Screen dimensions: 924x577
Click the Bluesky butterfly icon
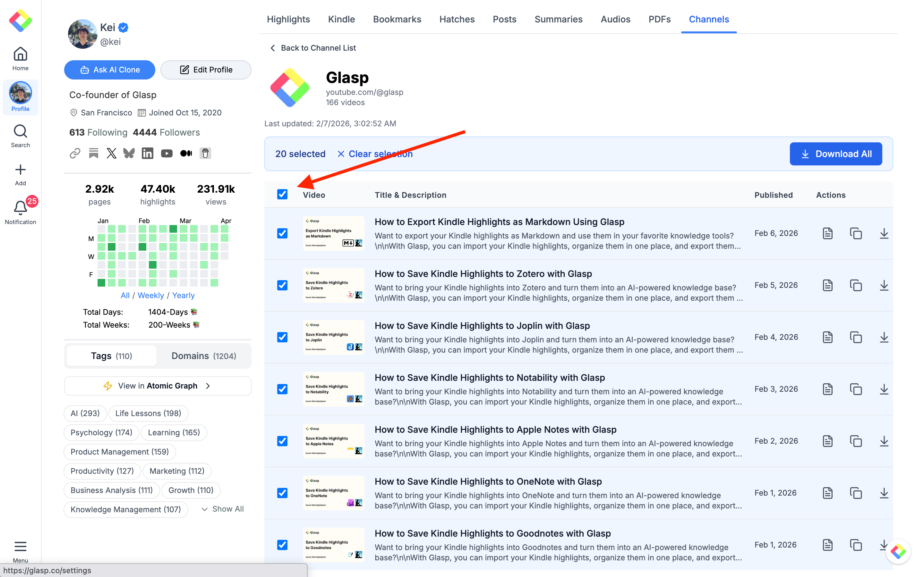pyautogui.click(x=129, y=154)
